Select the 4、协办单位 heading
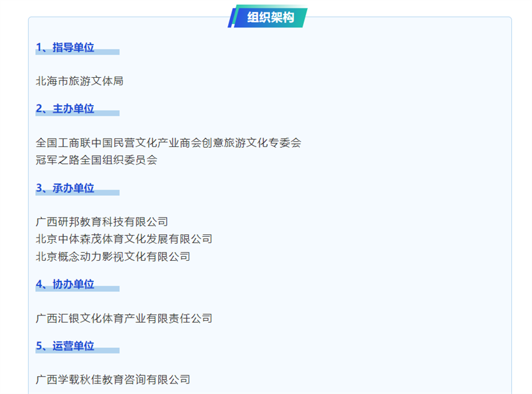The image size is (532, 394). point(65,284)
